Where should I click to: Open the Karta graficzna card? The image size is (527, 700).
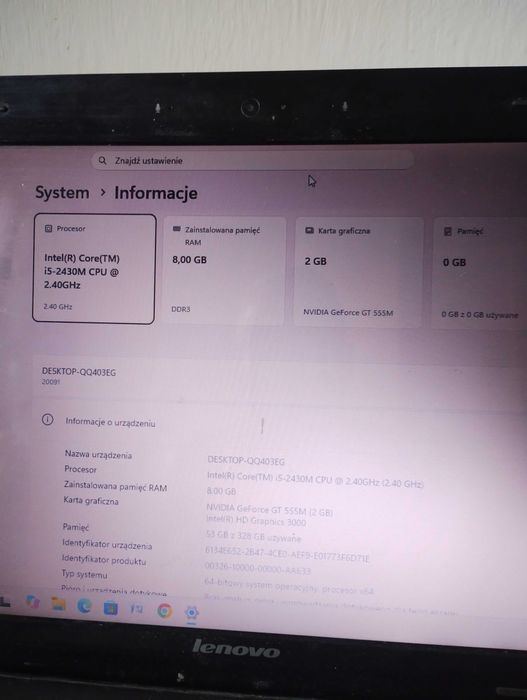click(359, 273)
